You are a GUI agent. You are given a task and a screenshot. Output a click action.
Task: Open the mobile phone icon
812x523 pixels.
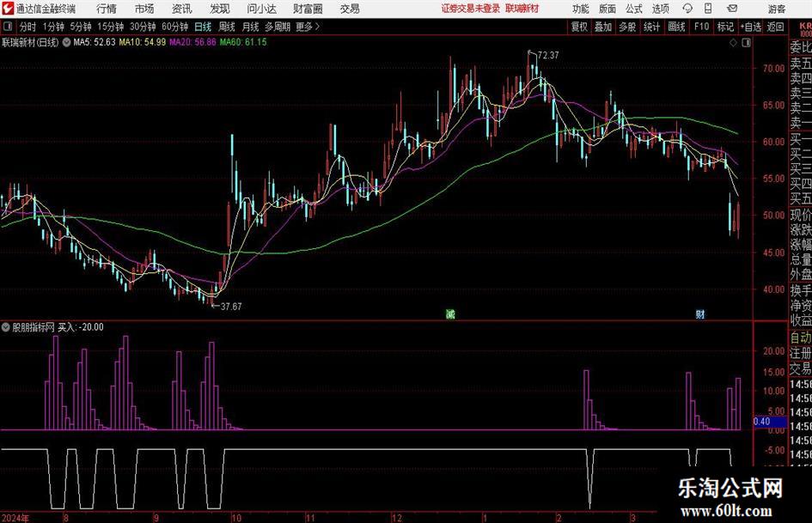pyautogui.click(x=708, y=9)
